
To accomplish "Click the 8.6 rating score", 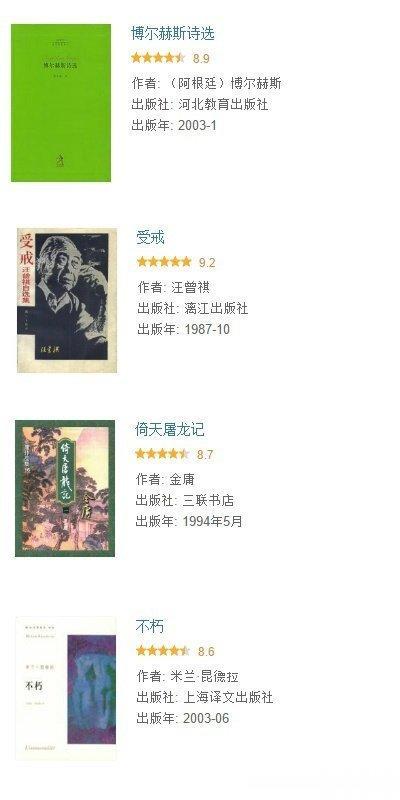I will [x=206, y=652].
